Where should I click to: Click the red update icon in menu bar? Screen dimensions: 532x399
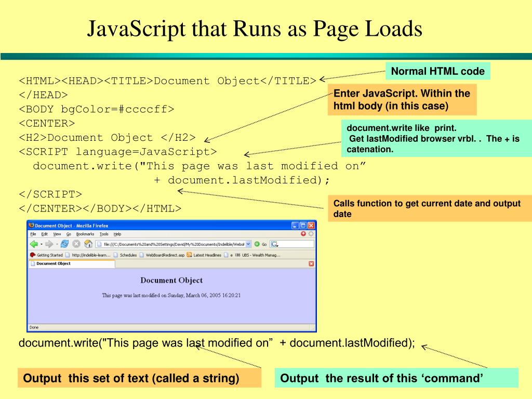pyautogui.click(x=303, y=234)
